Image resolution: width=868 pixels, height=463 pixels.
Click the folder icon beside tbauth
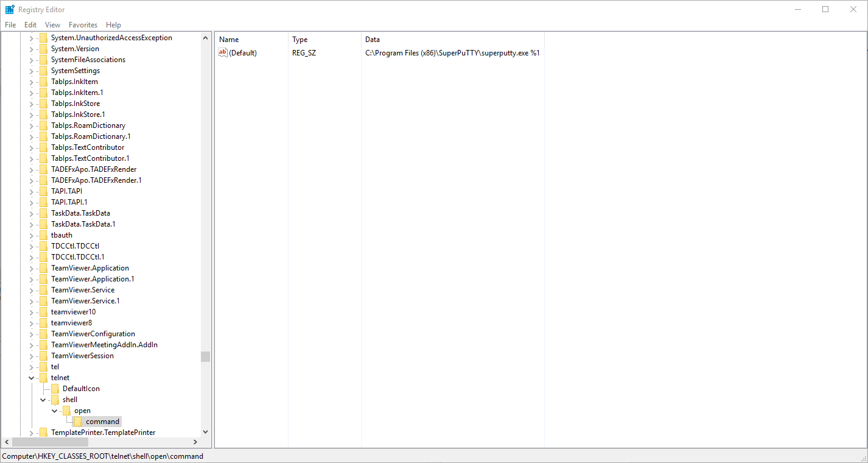click(43, 235)
